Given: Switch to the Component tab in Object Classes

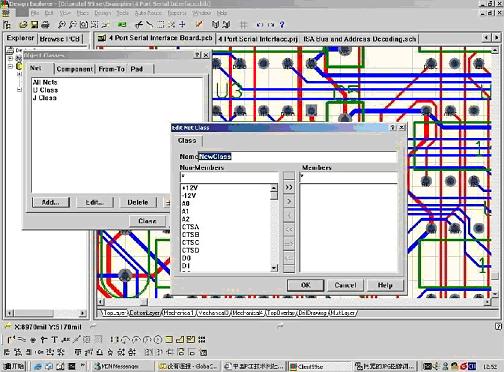Looking at the screenshot, I should click(75, 69).
